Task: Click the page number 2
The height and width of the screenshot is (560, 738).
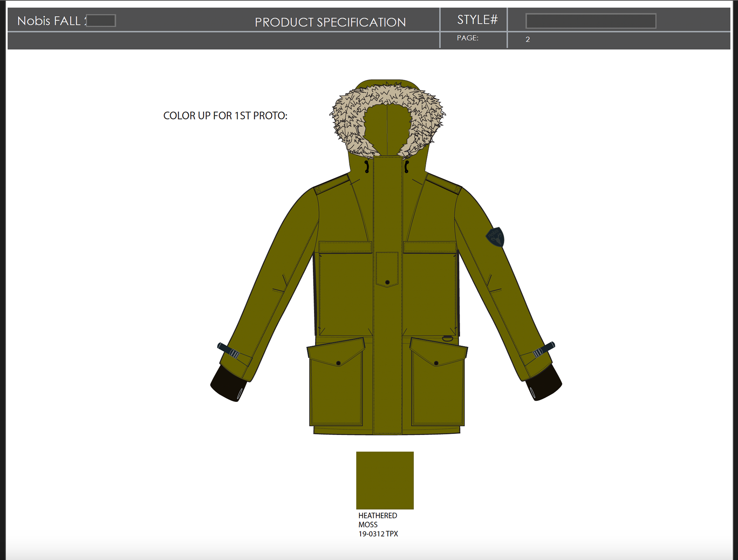Action: [x=528, y=40]
